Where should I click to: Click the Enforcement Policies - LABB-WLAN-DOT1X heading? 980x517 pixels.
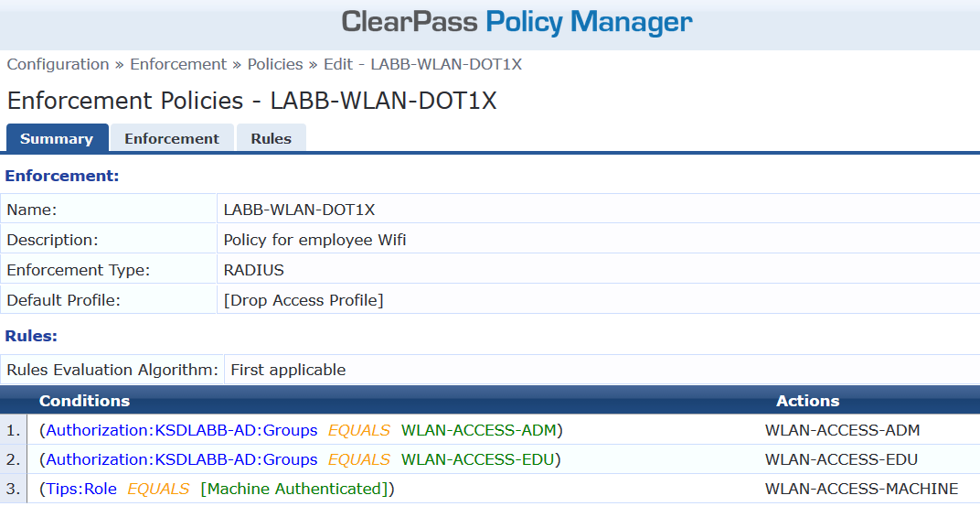tap(252, 101)
